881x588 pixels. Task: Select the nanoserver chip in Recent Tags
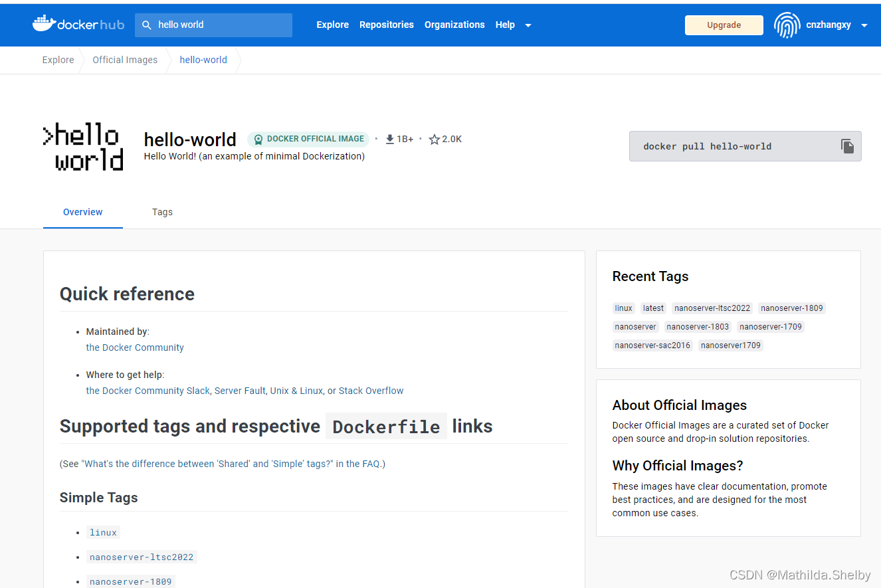point(636,327)
